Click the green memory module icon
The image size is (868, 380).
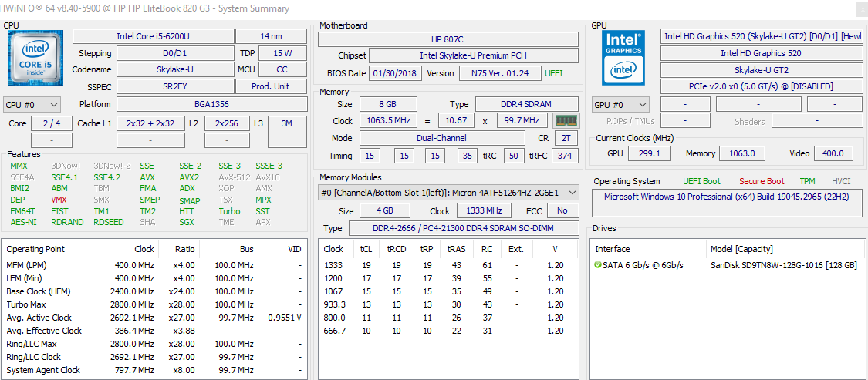pos(566,121)
